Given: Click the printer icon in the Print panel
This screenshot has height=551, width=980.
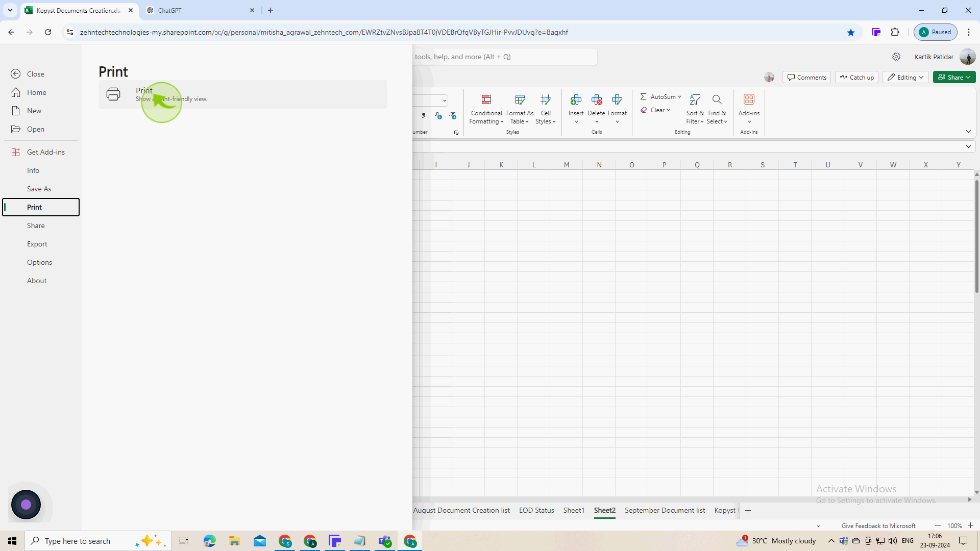Looking at the screenshot, I should tap(113, 94).
